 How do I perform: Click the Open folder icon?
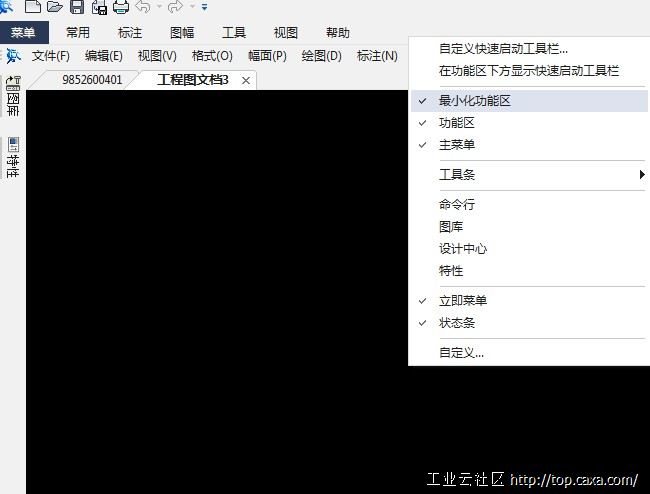(x=55, y=6)
